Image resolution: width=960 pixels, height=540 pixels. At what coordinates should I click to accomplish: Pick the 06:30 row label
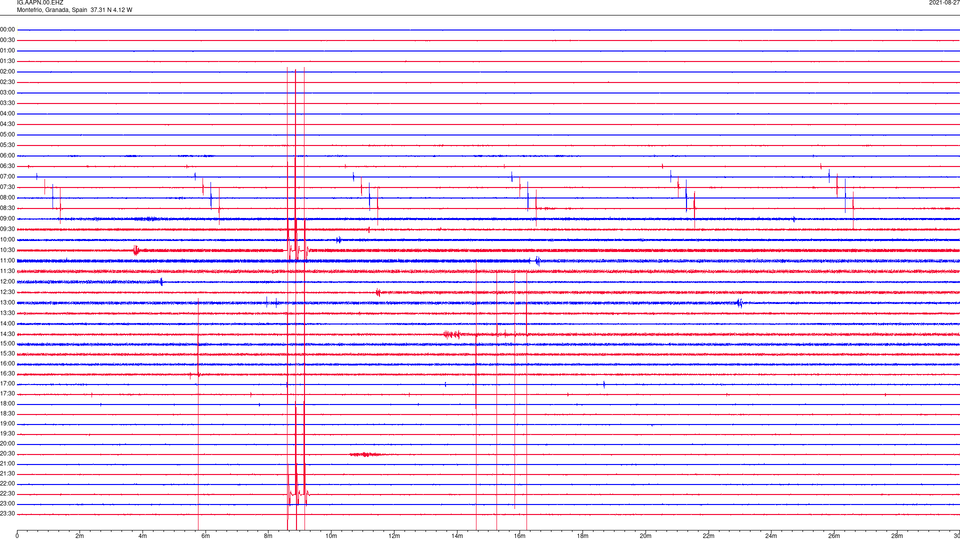8,166
